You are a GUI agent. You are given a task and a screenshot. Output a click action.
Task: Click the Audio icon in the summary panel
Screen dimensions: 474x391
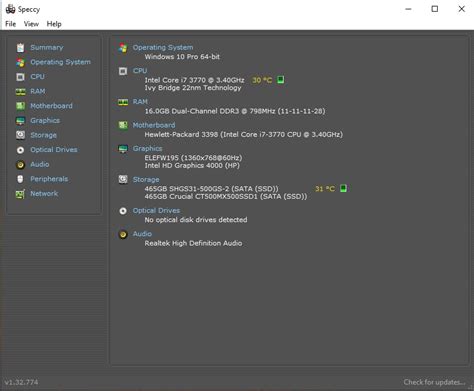[x=123, y=234]
